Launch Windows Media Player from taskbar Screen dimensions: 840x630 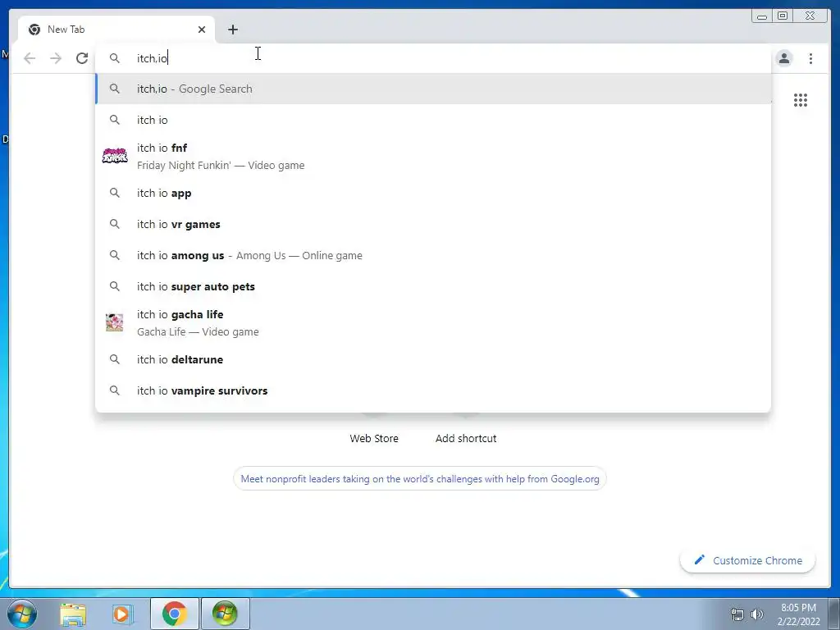tap(123, 614)
